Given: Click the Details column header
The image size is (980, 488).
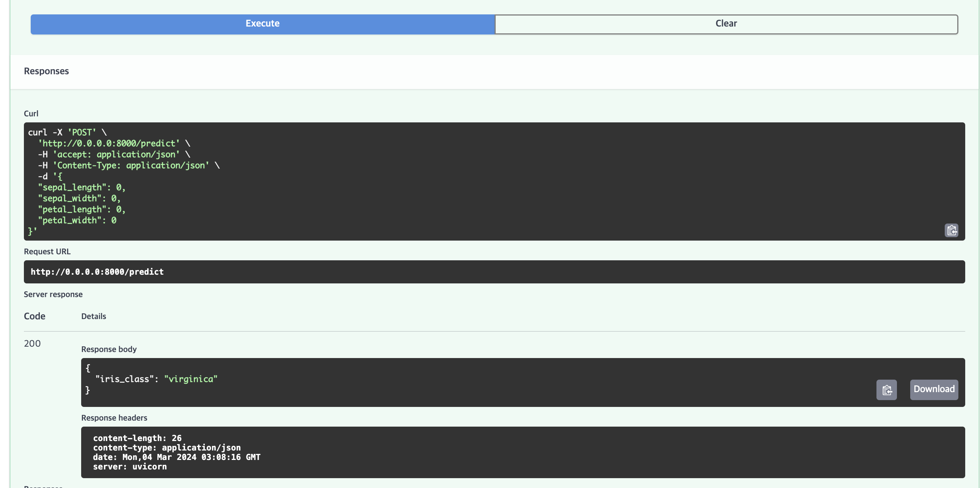Looking at the screenshot, I should [x=94, y=316].
